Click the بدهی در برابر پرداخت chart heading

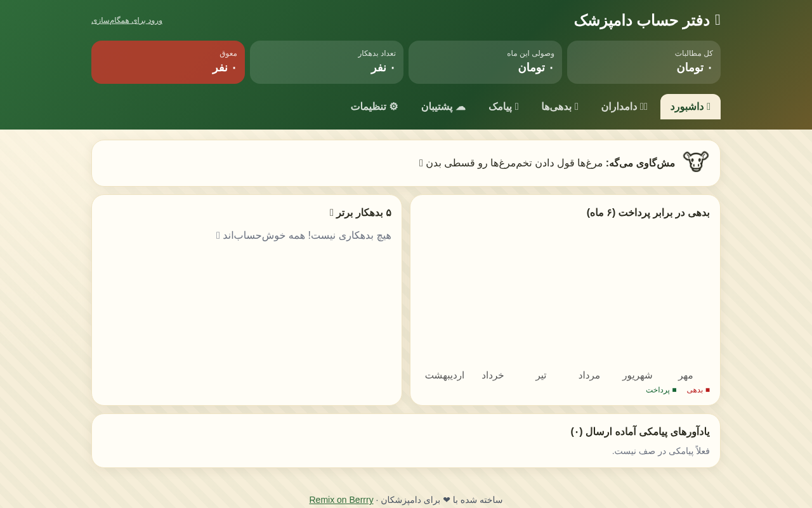[x=648, y=213]
